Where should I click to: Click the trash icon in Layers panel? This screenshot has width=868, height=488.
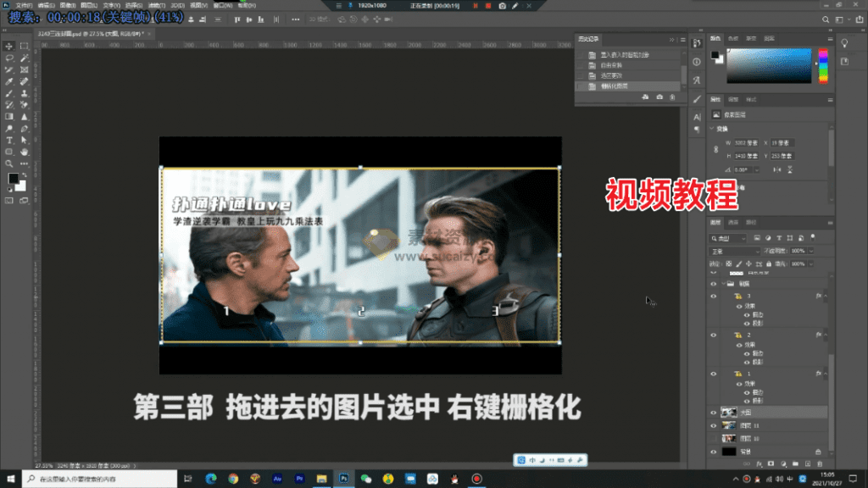pos(819,463)
